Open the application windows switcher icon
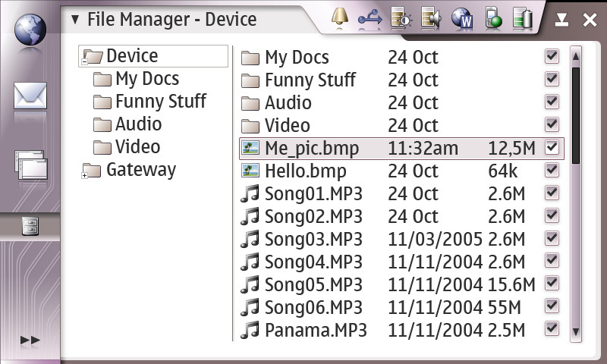This screenshot has width=607, height=364. click(x=30, y=165)
